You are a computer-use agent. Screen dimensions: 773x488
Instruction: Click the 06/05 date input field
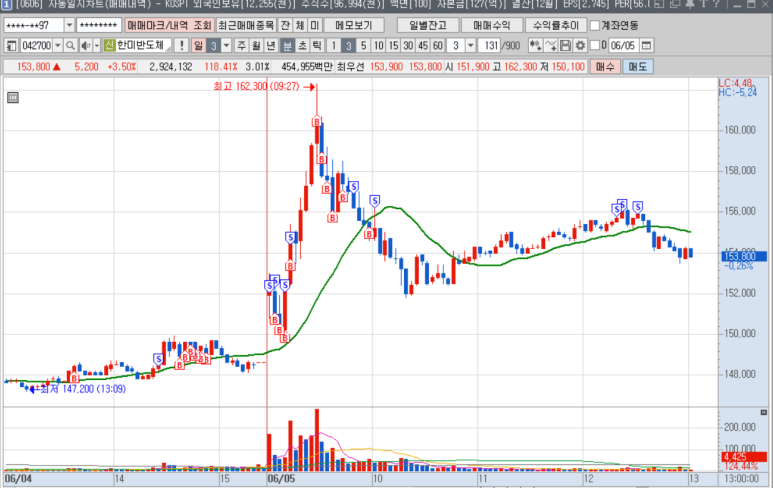624,46
